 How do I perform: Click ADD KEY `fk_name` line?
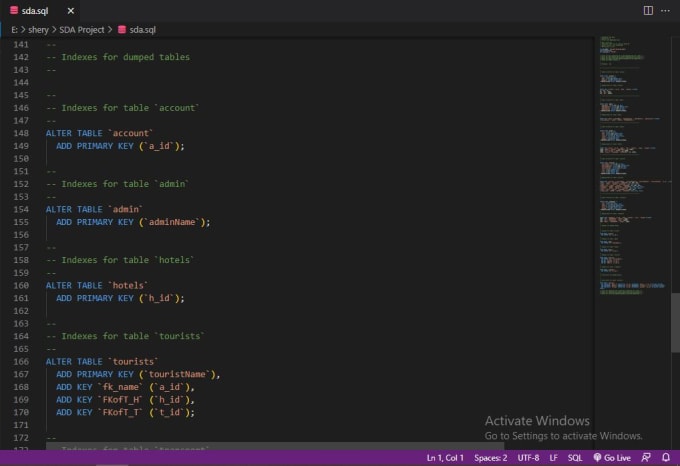125,387
